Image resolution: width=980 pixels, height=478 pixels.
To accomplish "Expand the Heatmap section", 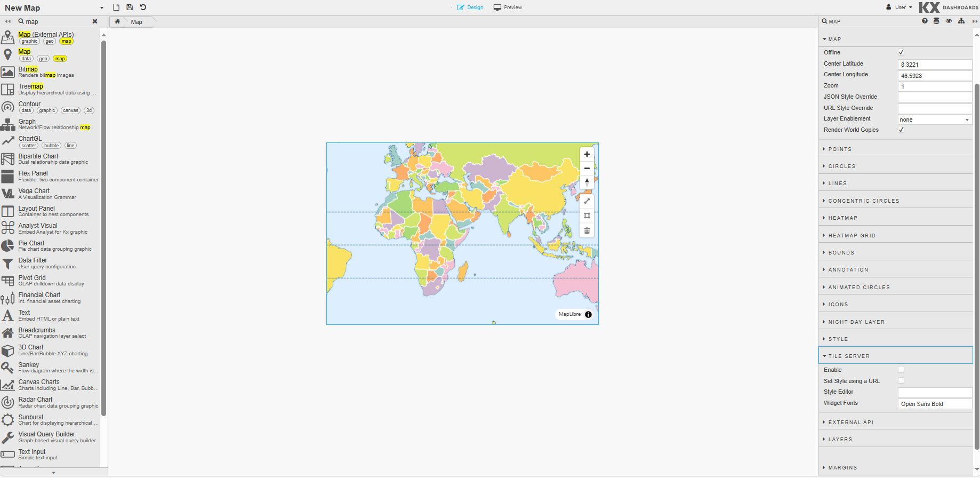I will point(843,218).
